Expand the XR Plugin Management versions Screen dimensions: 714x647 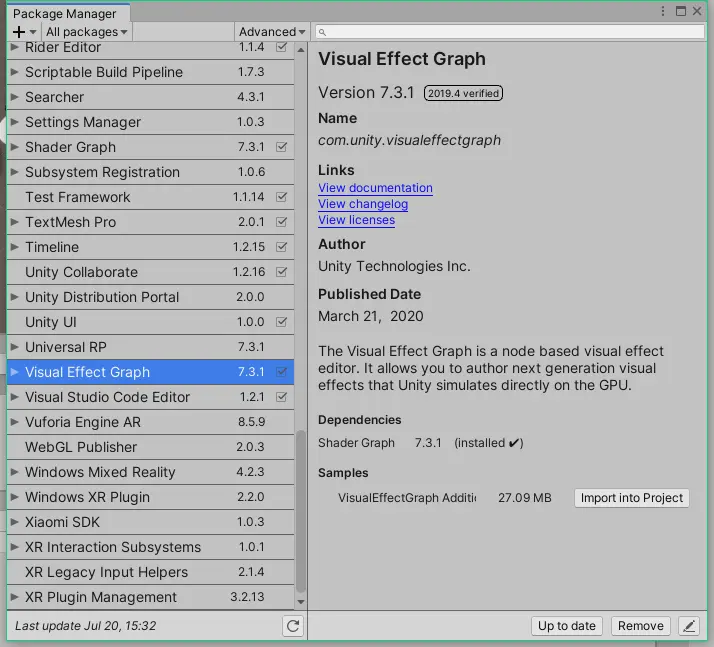(15, 597)
